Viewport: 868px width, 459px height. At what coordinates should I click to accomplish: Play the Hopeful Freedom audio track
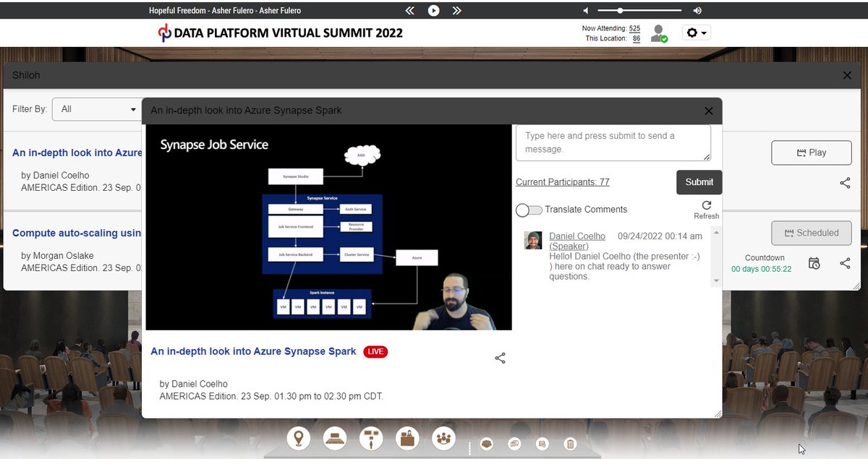pos(433,11)
